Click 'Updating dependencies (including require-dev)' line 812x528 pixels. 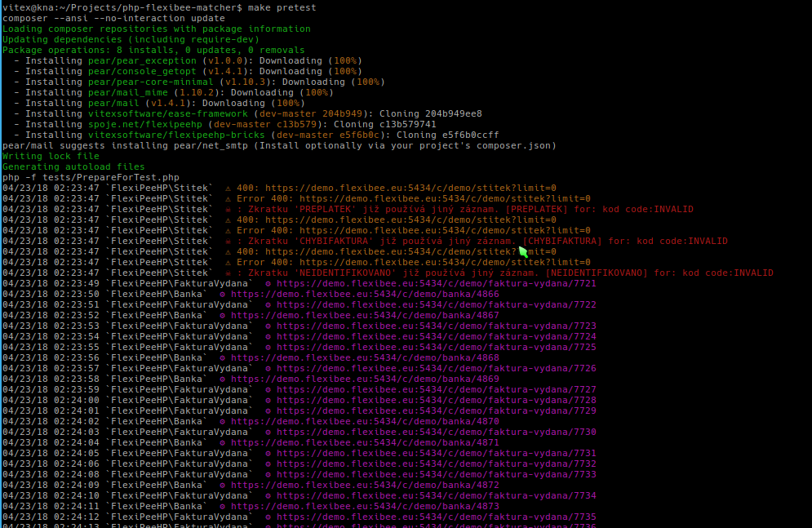pos(131,39)
